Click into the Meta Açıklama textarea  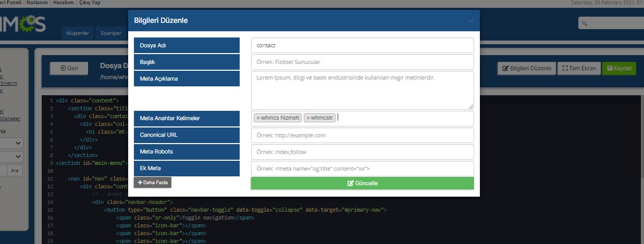click(x=362, y=89)
